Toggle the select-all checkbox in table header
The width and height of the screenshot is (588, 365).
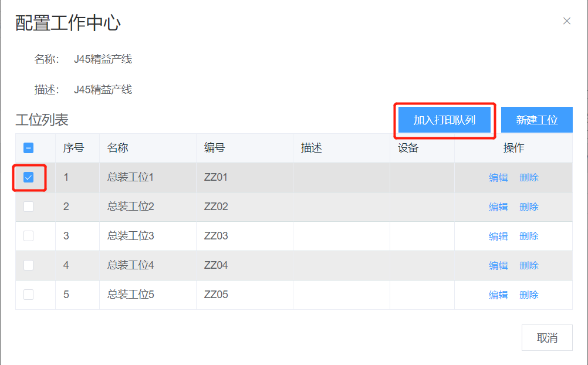pyautogui.click(x=28, y=148)
